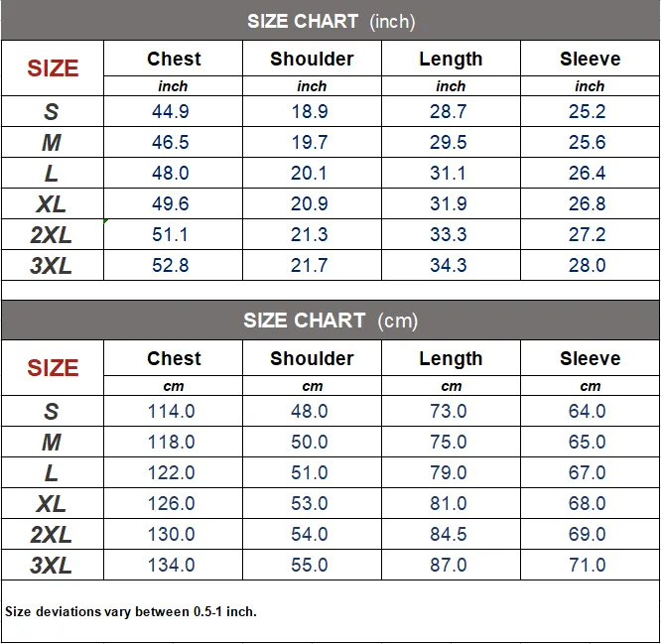Click the 52.8 chest measurement cell
The width and height of the screenshot is (661, 644).
click(171, 266)
